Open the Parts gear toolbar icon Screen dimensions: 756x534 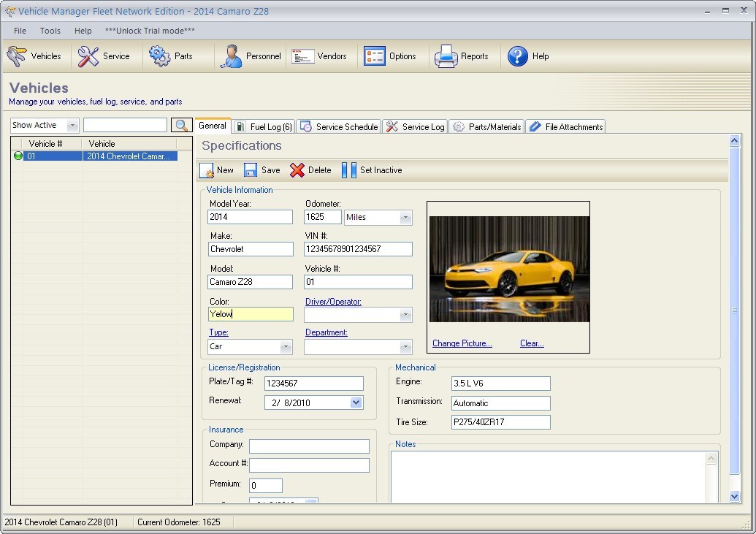[x=160, y=56]
